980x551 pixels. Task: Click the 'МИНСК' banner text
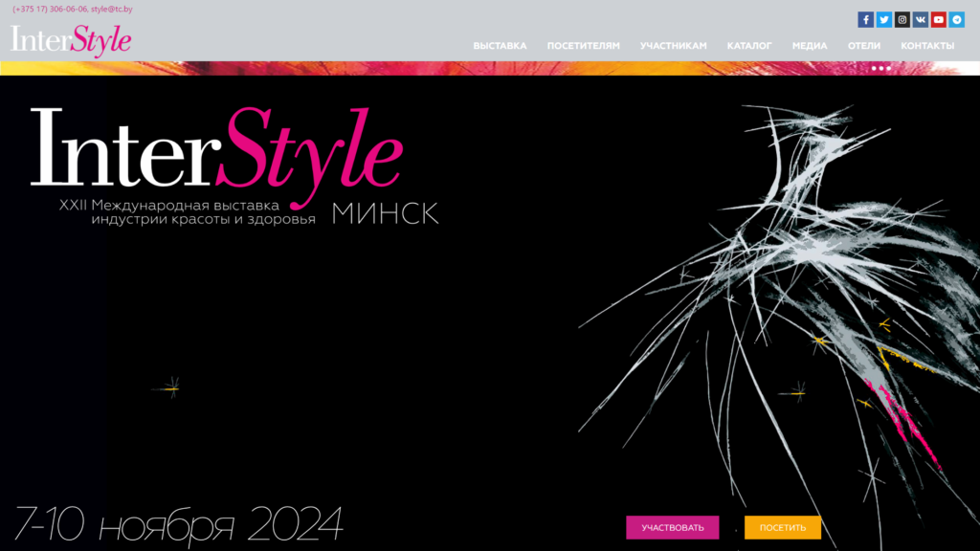coord(385,213)
